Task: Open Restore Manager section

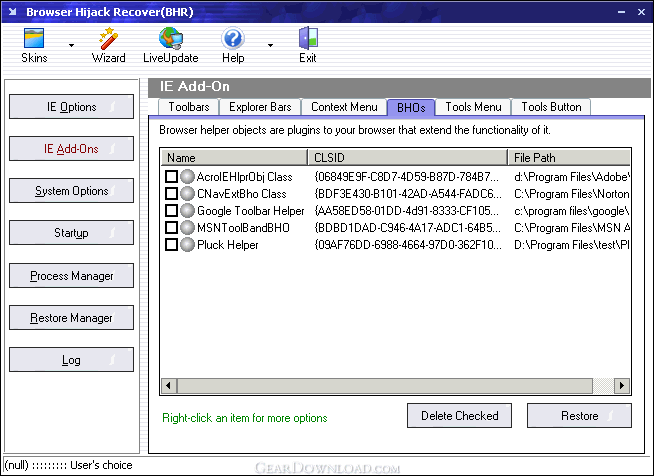Action: (x=71, y=318)
